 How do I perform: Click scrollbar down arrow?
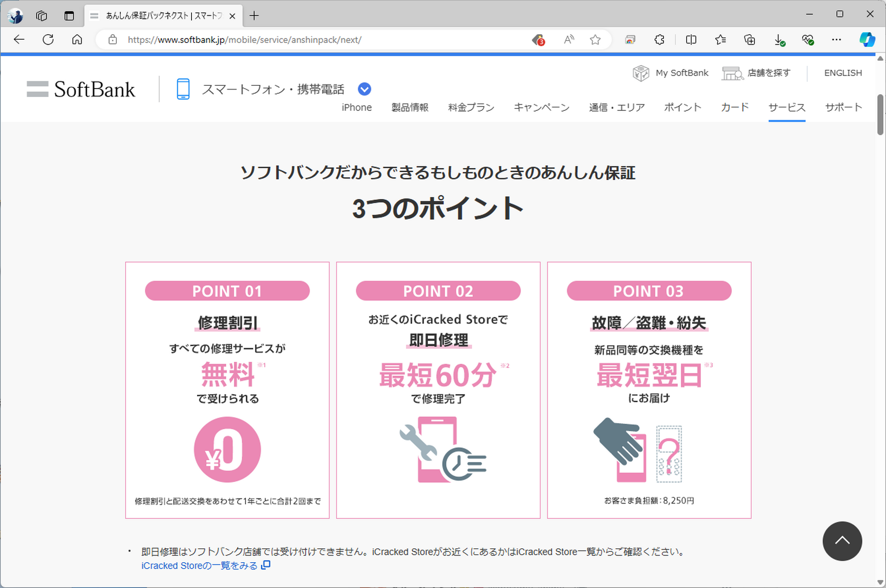[880, 582]
